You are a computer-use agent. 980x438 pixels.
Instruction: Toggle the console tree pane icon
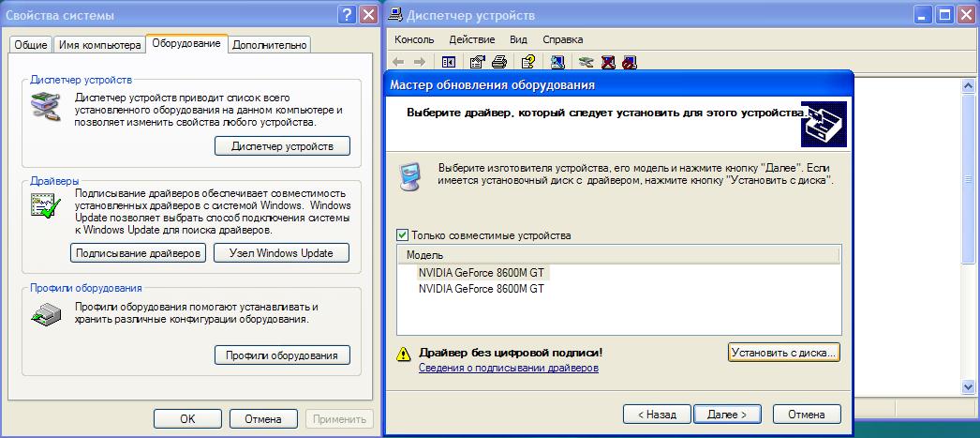point(448,62)
